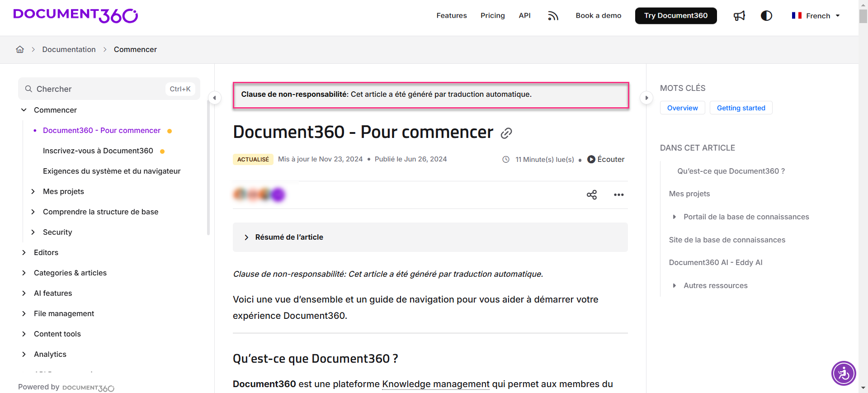Expand Analytics category
868x393 pixels.
click(x=24, y=354)
